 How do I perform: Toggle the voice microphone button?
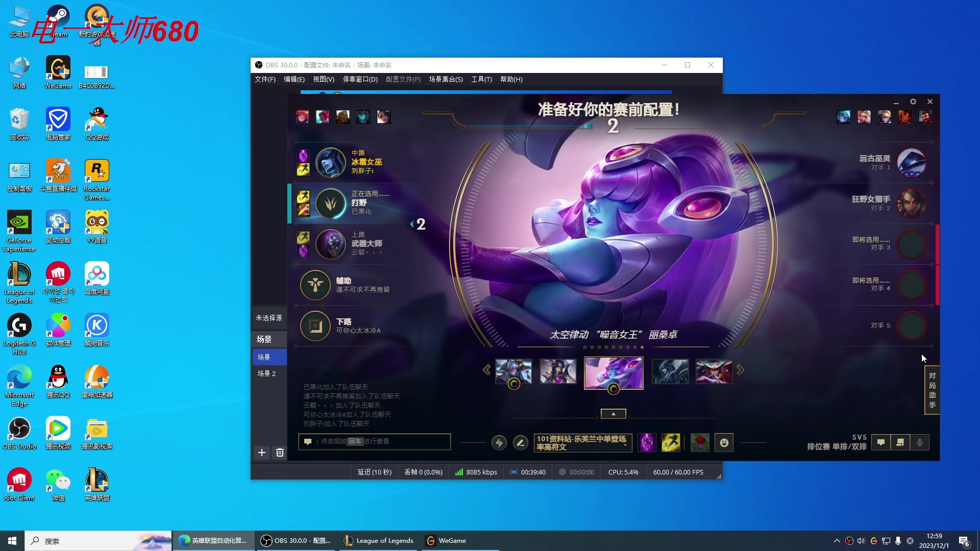920,442
